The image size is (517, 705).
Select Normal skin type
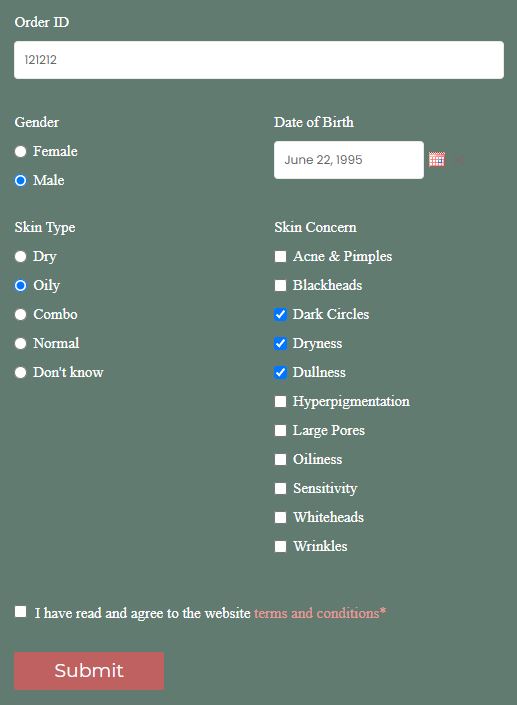20,344
